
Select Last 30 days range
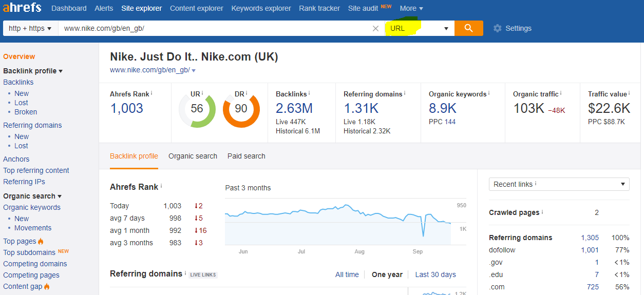[x=435, y=274]
